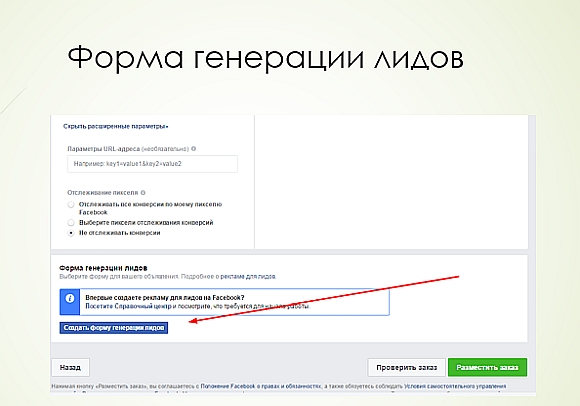Open the «рекламе для лидов» link
Viewport: 580px width, 406px height.
(x=248, y=277)
